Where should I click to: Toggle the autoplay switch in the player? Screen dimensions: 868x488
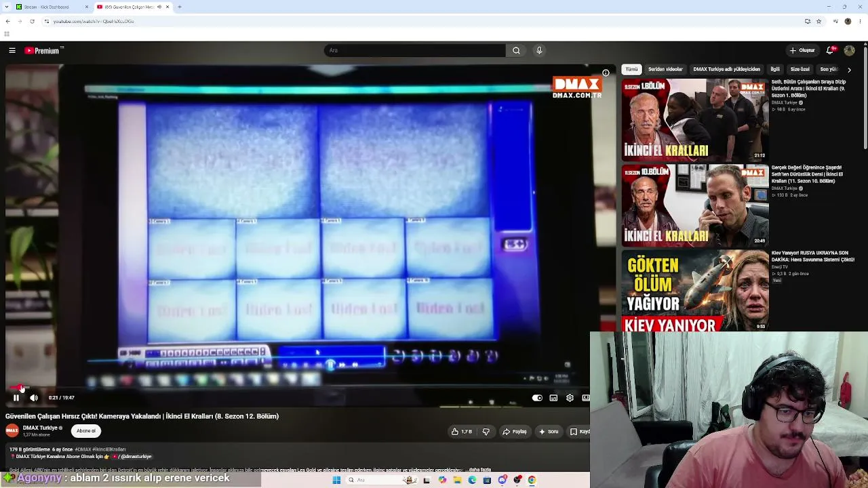(x=537, y=398)
